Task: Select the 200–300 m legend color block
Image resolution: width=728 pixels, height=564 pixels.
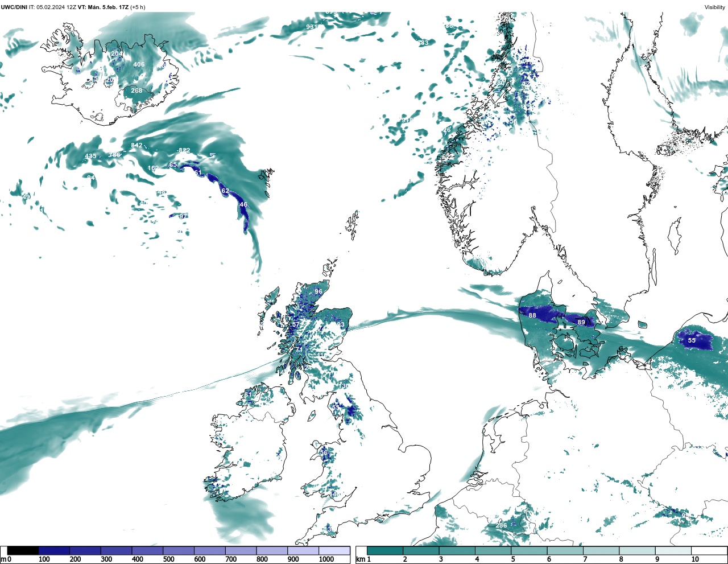Action: click(x=85, y=550)
